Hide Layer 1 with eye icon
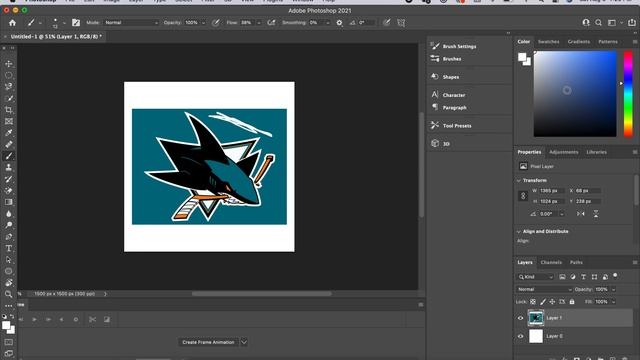This screenshot has height=360, width=640. [520, 318]
